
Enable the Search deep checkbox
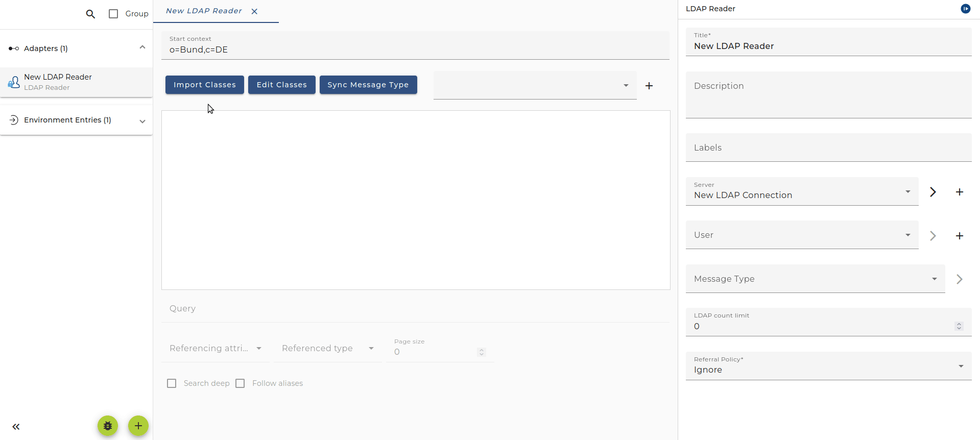pos(172,383)
